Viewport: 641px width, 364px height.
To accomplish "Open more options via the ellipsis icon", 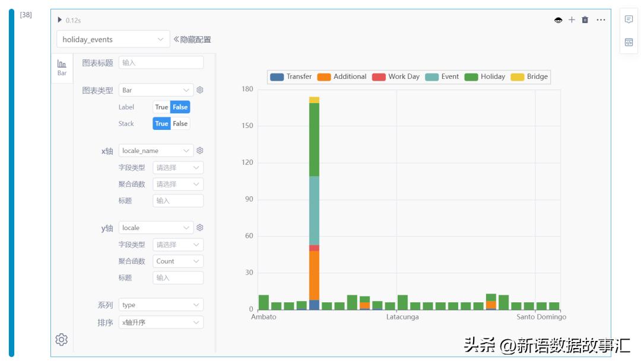I will tap(601, 20).
